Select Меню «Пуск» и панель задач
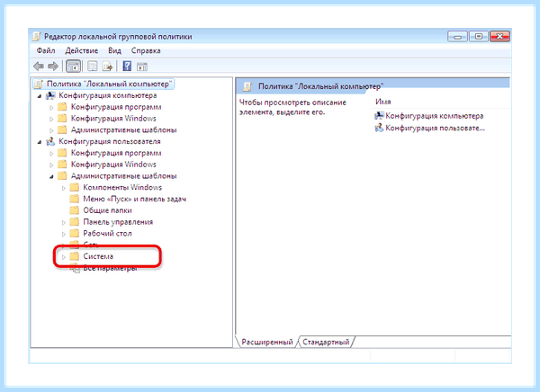Screen dimensions: 540x392 point(135,199)
